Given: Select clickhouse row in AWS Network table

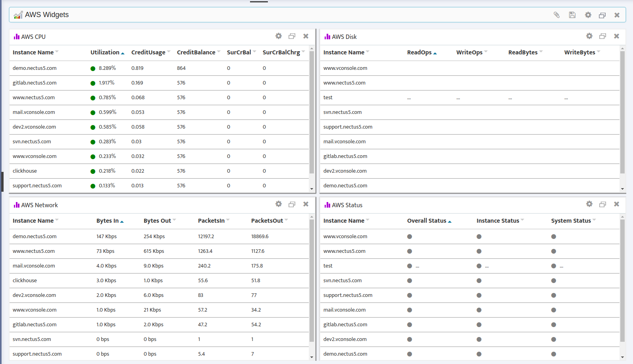Looking at the screenshot, I should click(x=159, y=281).
